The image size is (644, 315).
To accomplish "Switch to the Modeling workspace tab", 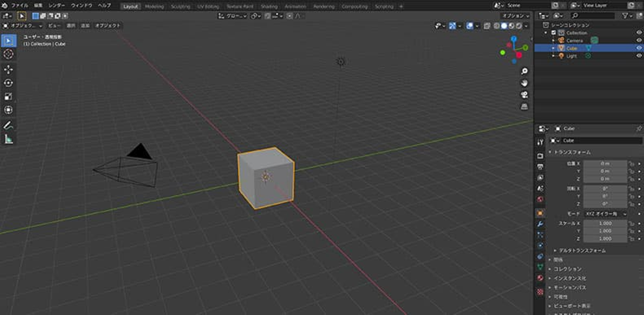I will coord(154,7).
